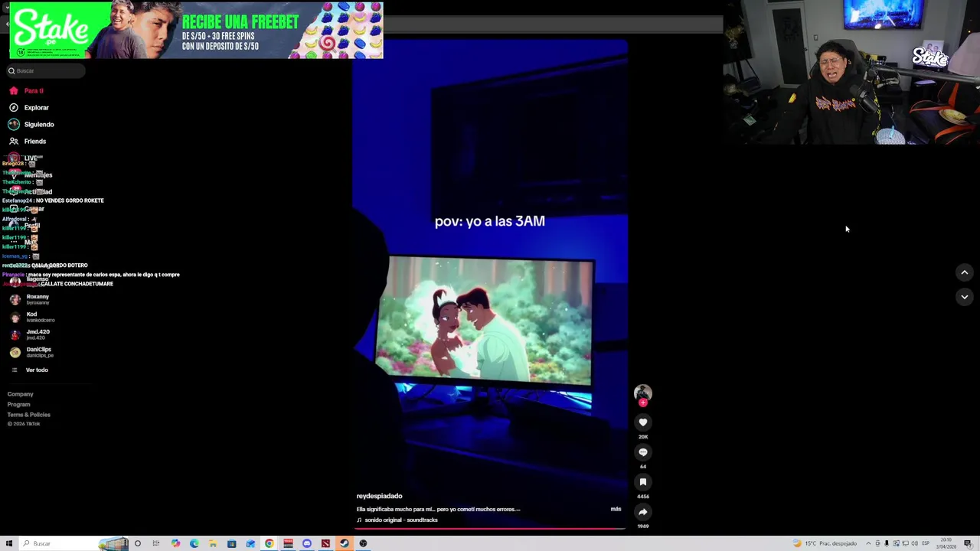The height and width of the screenshot is (551, 980).
Task: Like the video with heart icon
Action: [643, 422]
